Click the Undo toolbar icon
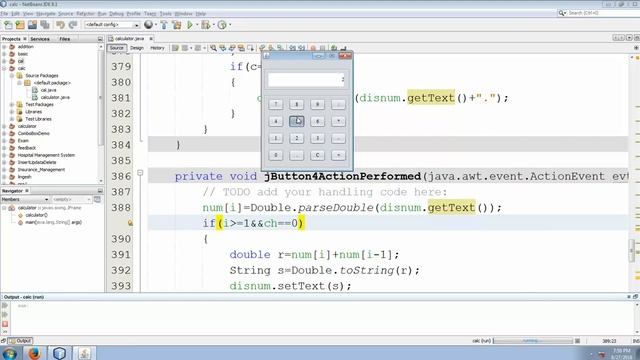This screenshot has width=640, height=360. point(60,25)
